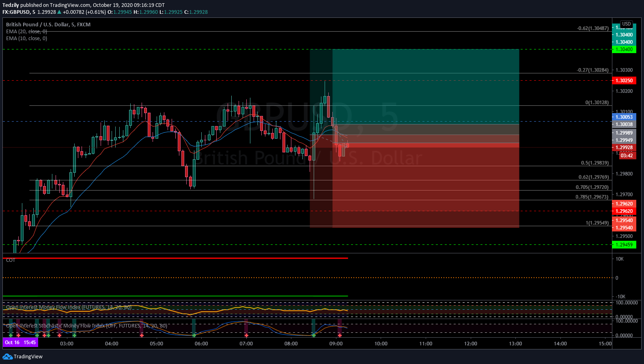Click the USD currency label on the price axis
644x364 pixels.
click(627, 24)
